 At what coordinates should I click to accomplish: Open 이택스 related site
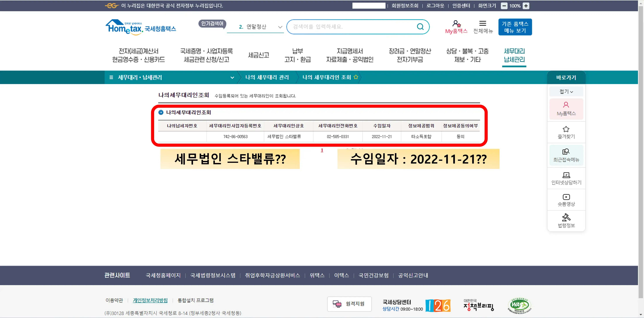click(341, 275)
